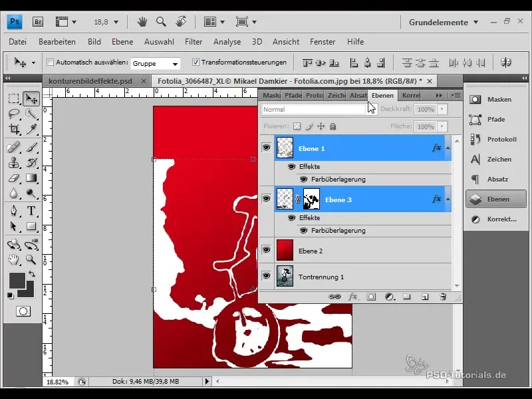The height and width of the screenshot is (399, 532).
Task: Uncheck Transformationssteuerungen checkbox
Action: (196, 62)
